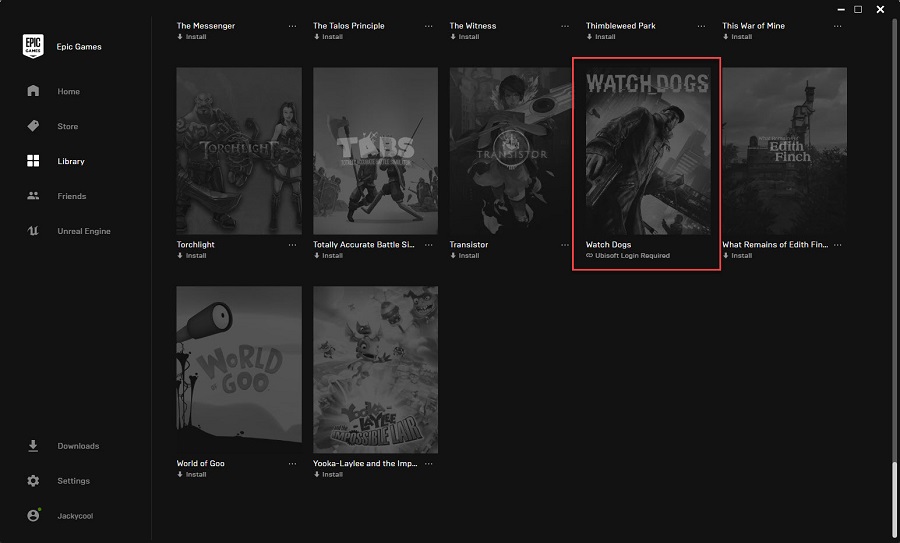Click the Home house icon
900x543 pixels.
pos(33,91)
